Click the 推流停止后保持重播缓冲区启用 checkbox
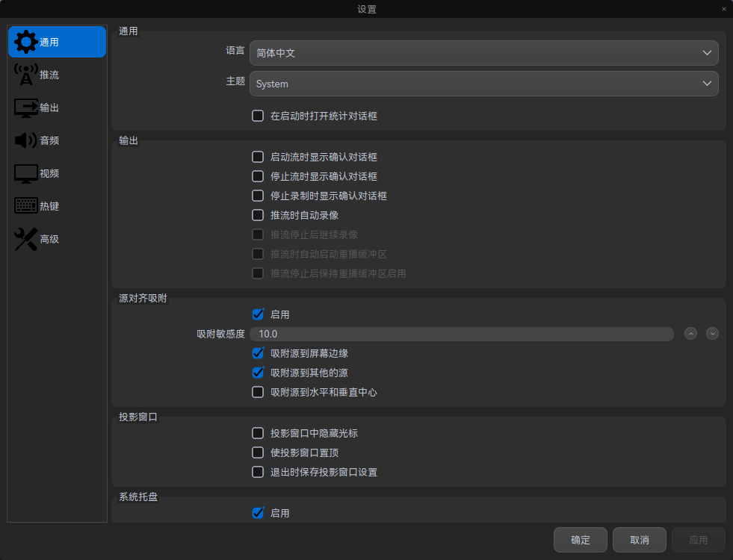733x560 pixels. [x=258, y=273]
